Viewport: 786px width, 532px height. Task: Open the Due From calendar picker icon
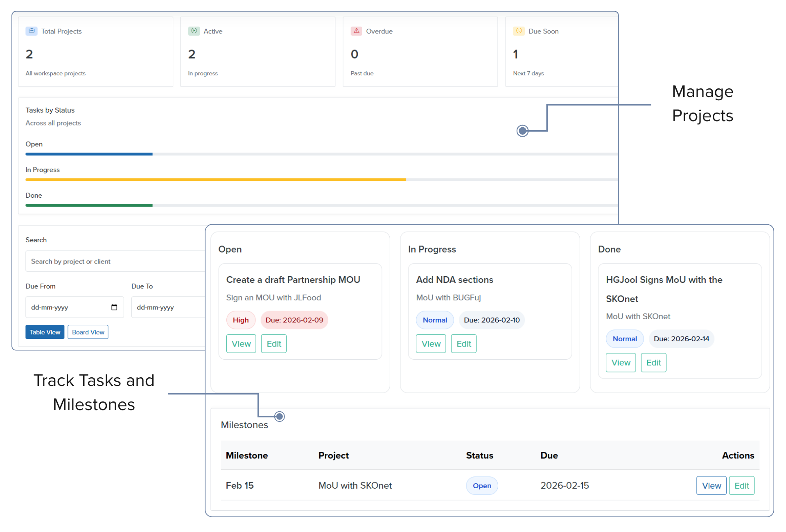[114, 307]
